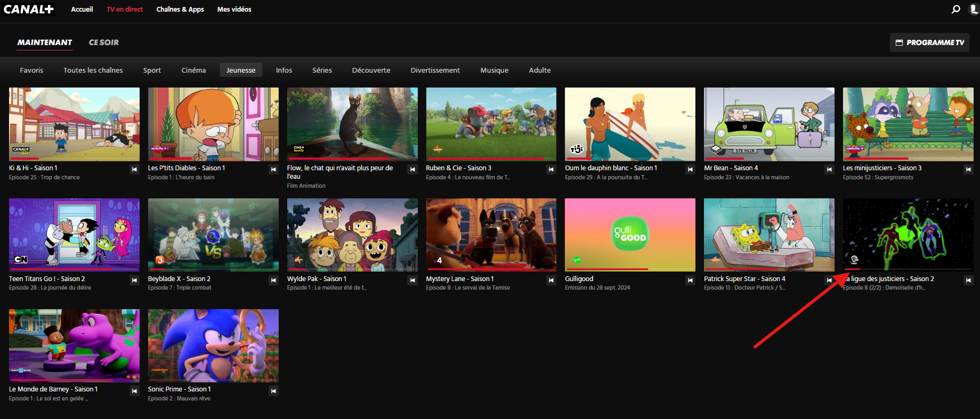Open title link Ki & Hi - Saison 1
980x419 pixels.
(33, 168)
